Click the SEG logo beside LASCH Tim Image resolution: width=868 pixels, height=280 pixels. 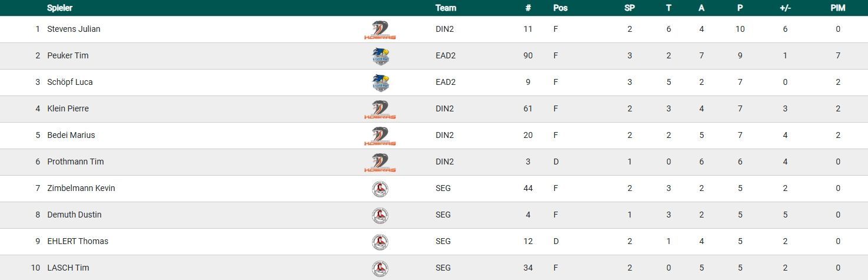tap(380, 269)
